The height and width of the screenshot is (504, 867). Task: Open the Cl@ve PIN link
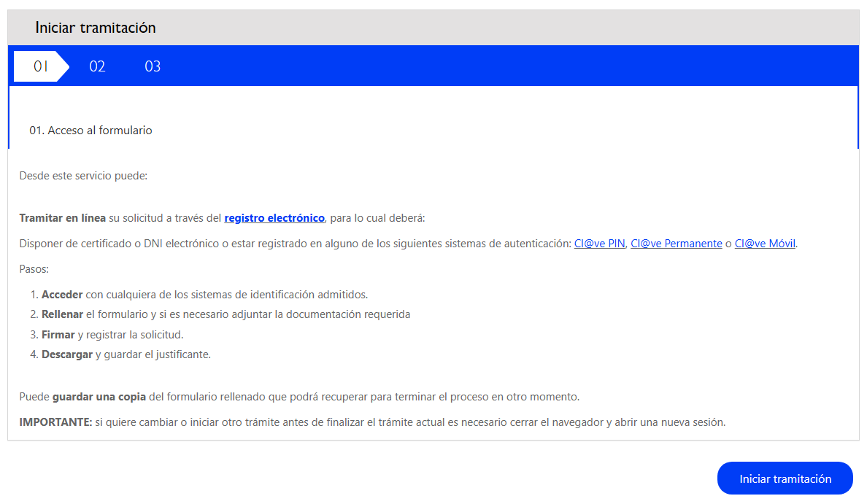tap(599, 244)
